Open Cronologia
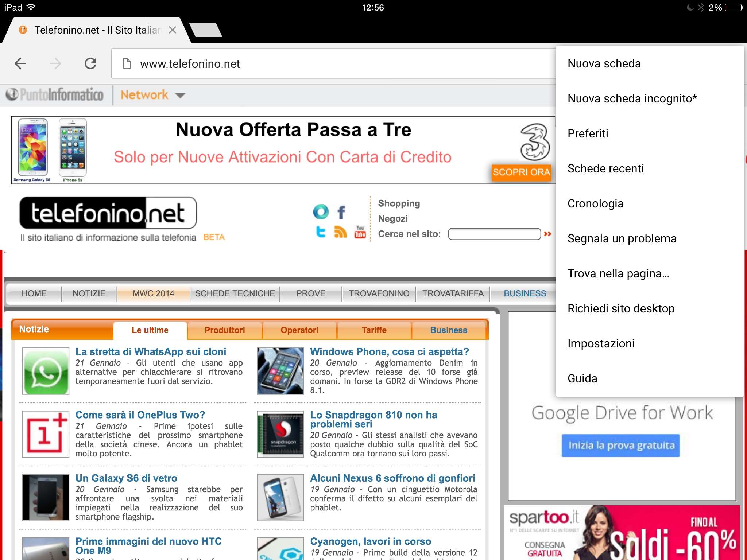This screenshot has height=560, width=747. coord(650,203)
